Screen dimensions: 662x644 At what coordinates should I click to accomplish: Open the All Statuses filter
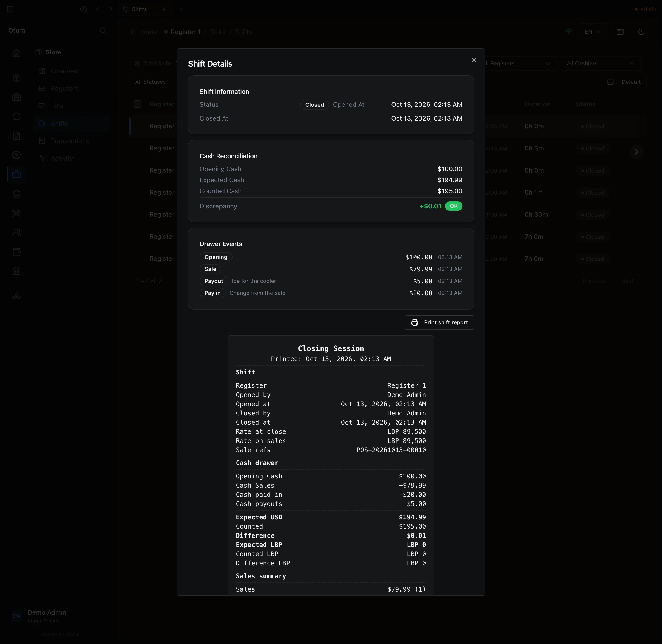pyautogui.click(x=153, y=82)
